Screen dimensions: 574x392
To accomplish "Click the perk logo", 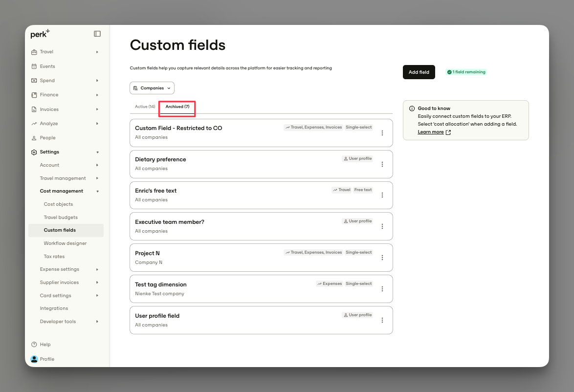I will [40, 34].
